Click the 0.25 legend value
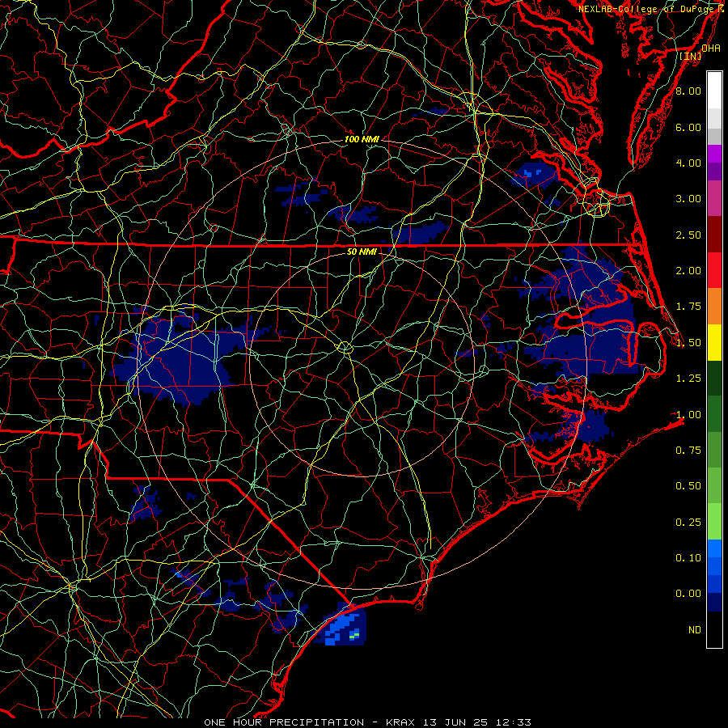Image resolution: width=728 pixels, height=728 pixels. (688, 523)
